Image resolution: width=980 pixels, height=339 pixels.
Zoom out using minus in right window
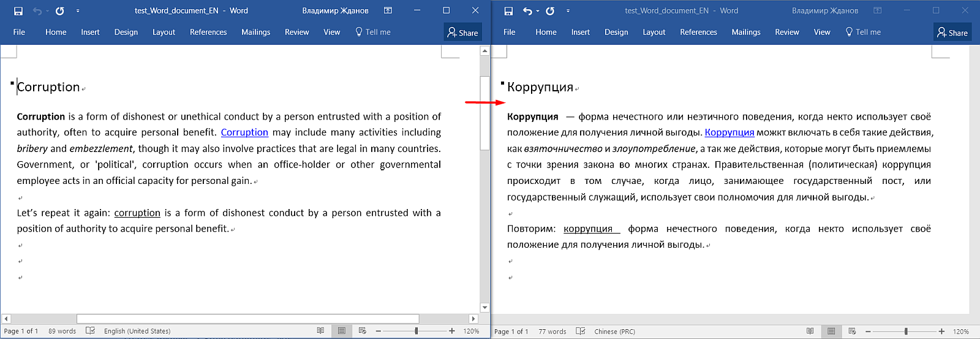pyautogui.click(x=868, y=331)
